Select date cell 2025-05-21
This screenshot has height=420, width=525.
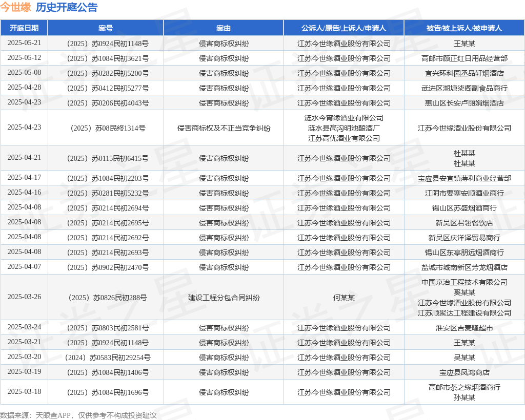[x=24, y=43]
